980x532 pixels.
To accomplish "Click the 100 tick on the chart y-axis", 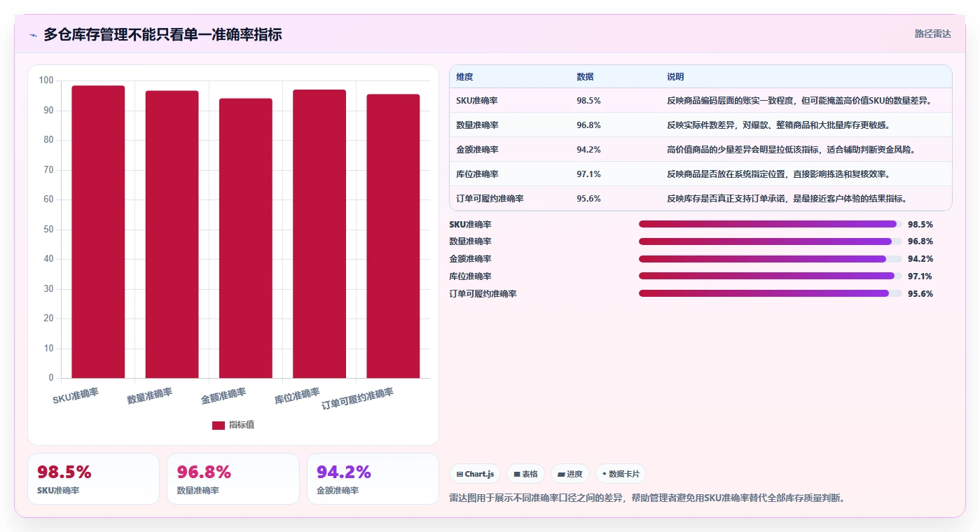I will [46, 80].
